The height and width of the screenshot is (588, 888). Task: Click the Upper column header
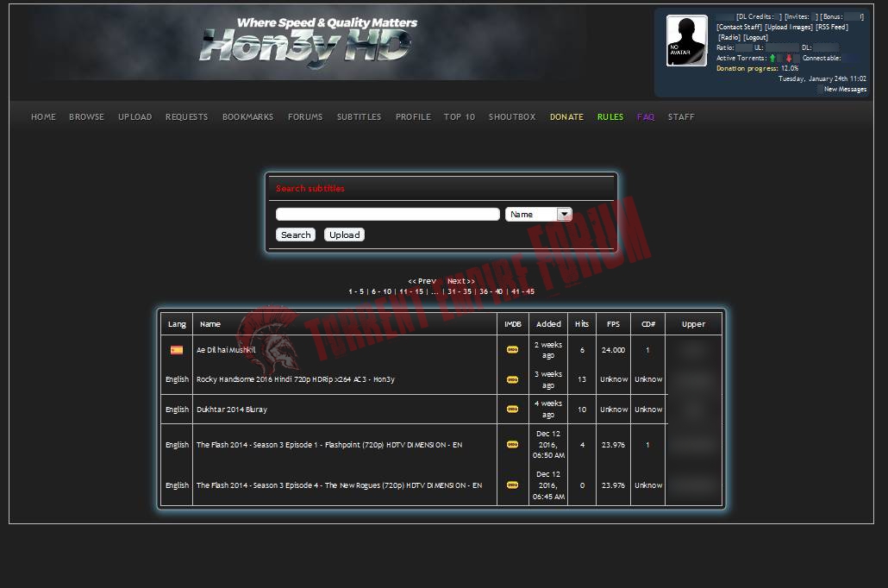(x=693, y=324)
